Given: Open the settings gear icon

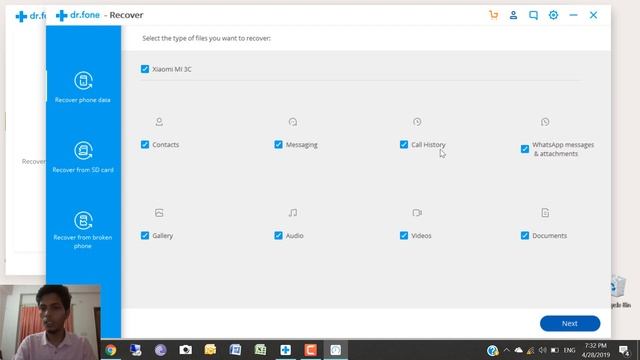Looking at the screenshot, I should pos(553,16).
